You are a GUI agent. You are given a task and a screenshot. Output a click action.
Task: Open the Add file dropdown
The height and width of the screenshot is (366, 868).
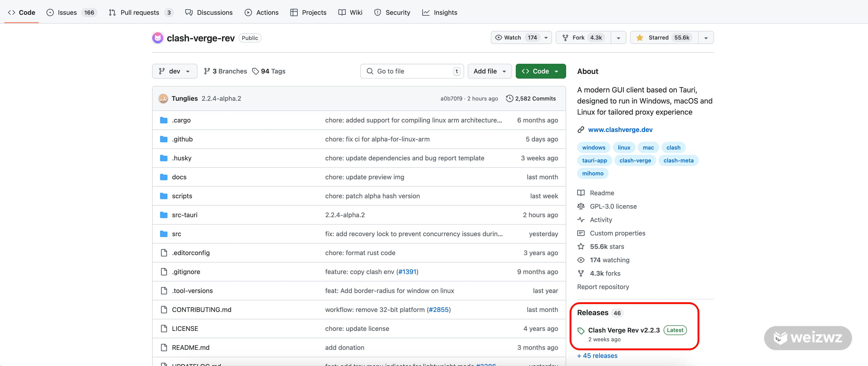(x=490, y=71)
